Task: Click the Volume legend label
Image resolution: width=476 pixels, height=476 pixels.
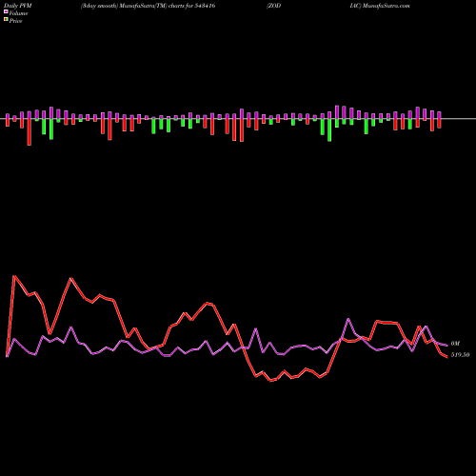Action: (18, 13)
